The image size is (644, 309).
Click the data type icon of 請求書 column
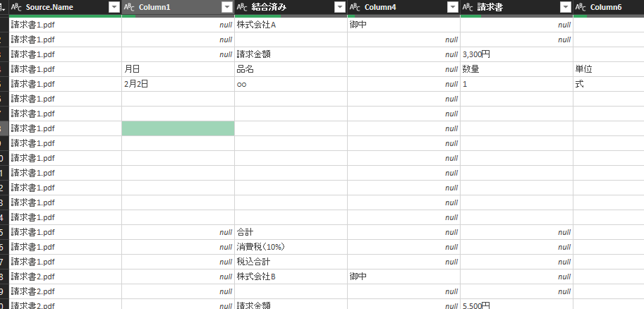[468, 7]
